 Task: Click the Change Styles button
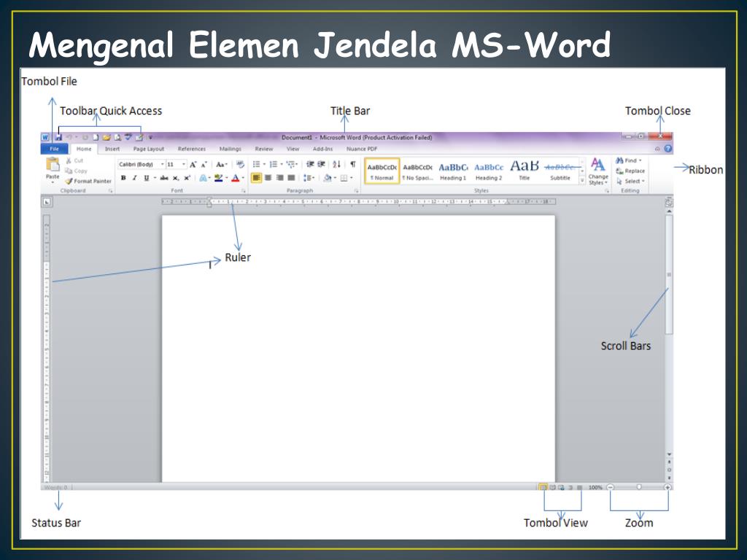click(598, 171)
